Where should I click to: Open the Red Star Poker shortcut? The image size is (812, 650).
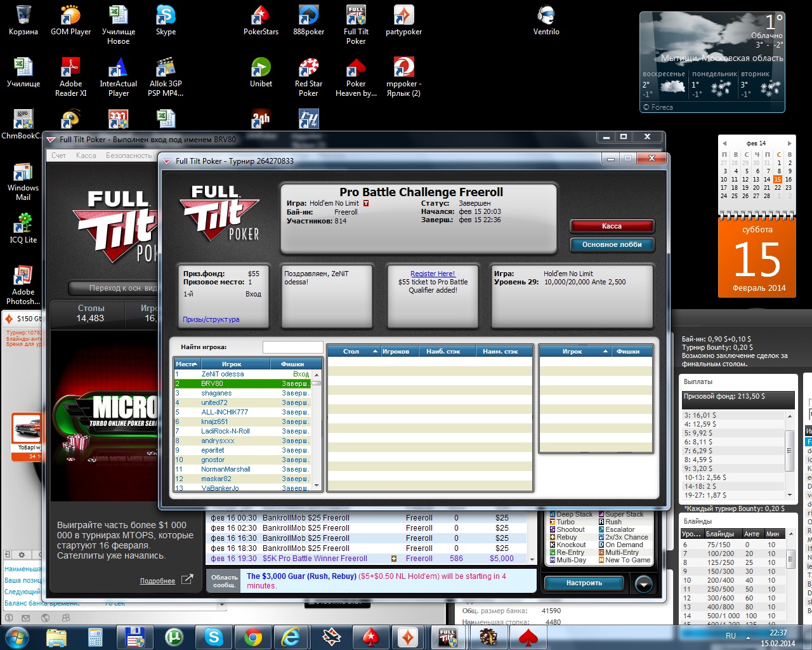click(x=308, y=72)
